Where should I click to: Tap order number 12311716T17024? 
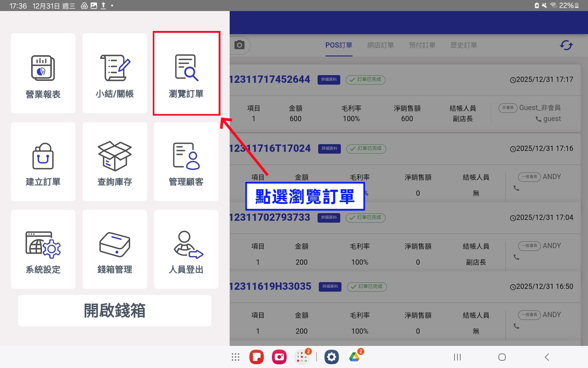(x=270, y=148)
